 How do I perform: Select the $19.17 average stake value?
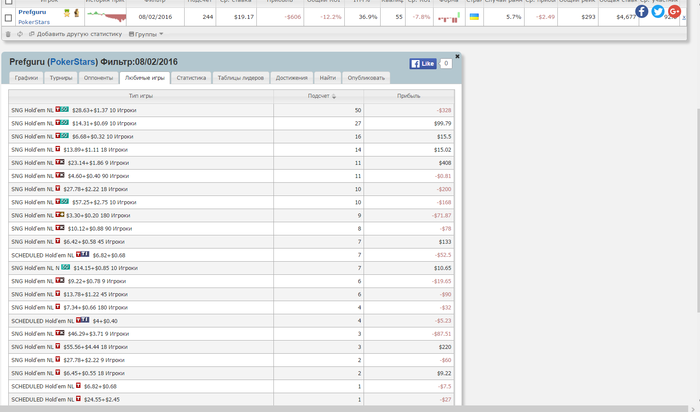pos(244,17)
